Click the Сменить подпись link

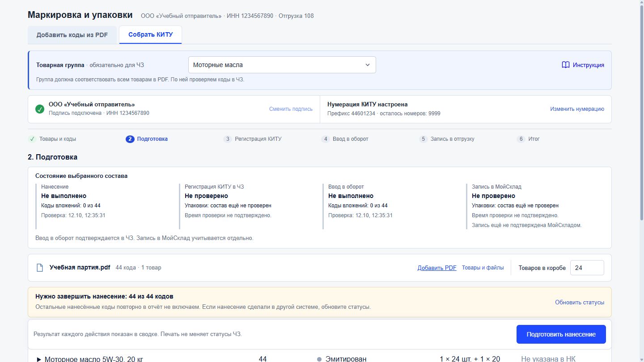coord(291,109)
